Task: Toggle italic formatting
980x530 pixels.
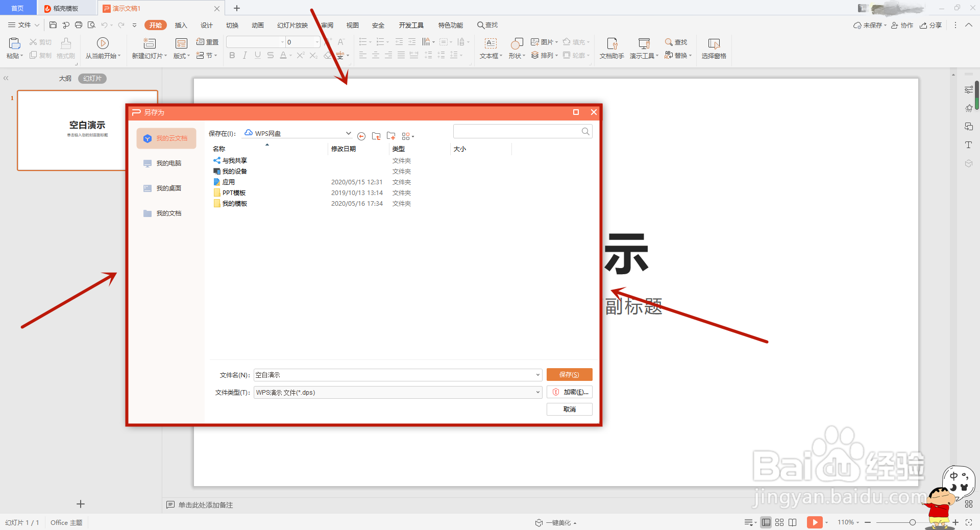Action: pyautogui.click(x=244, y=56)
